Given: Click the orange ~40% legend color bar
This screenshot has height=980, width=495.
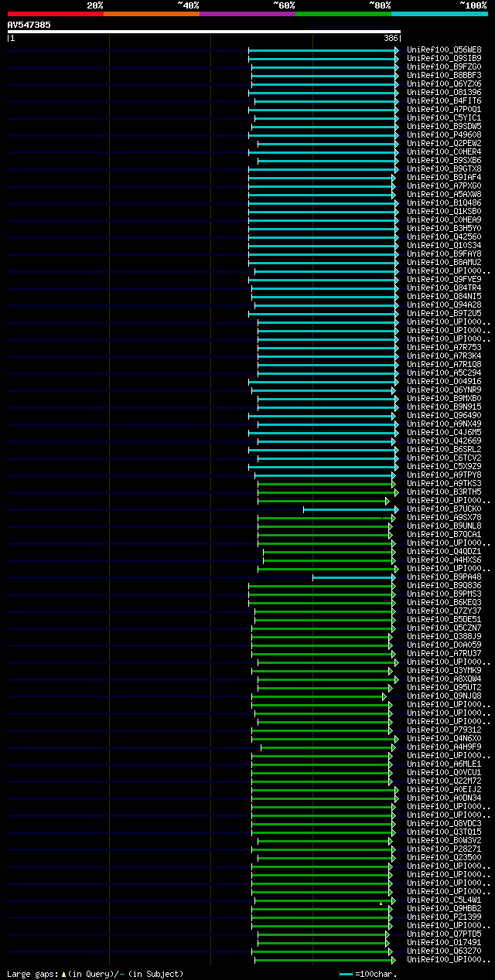Looking at the screenshot, I should [151, 13].
